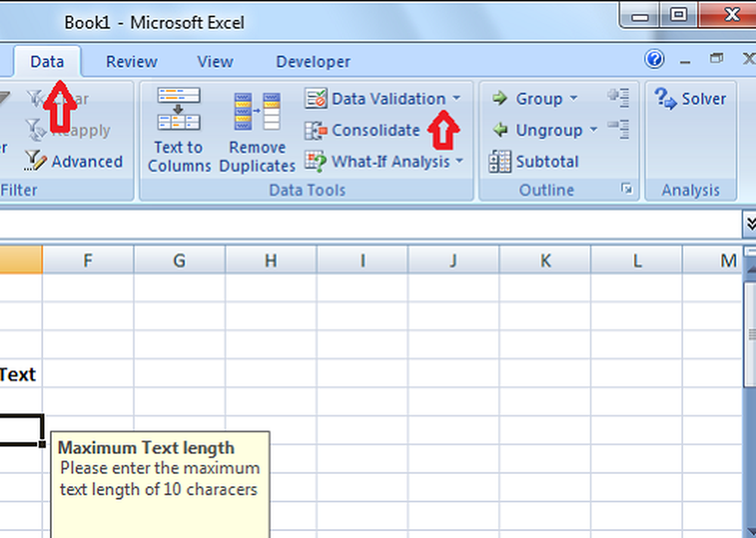Image resolution: width=756 pixels, height=538 pixels.
Task: Click the Remove Duplicates label text
Action: click(x=258, y=156)
